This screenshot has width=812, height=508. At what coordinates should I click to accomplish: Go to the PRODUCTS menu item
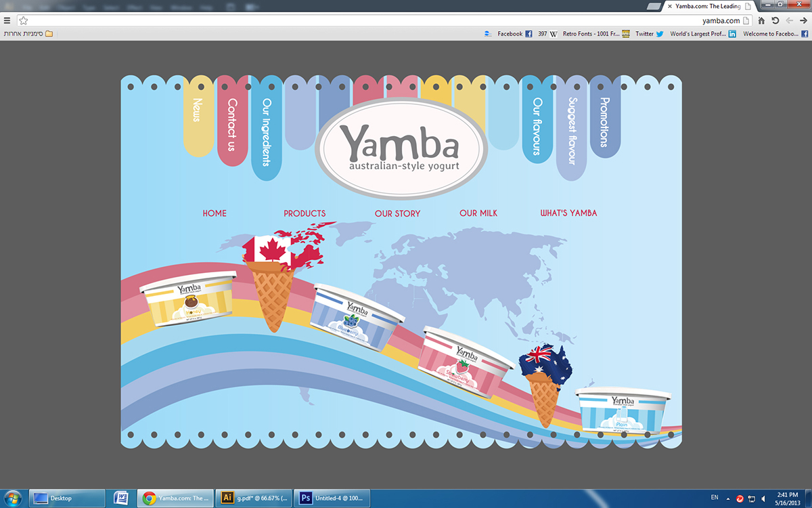[304, 213]
